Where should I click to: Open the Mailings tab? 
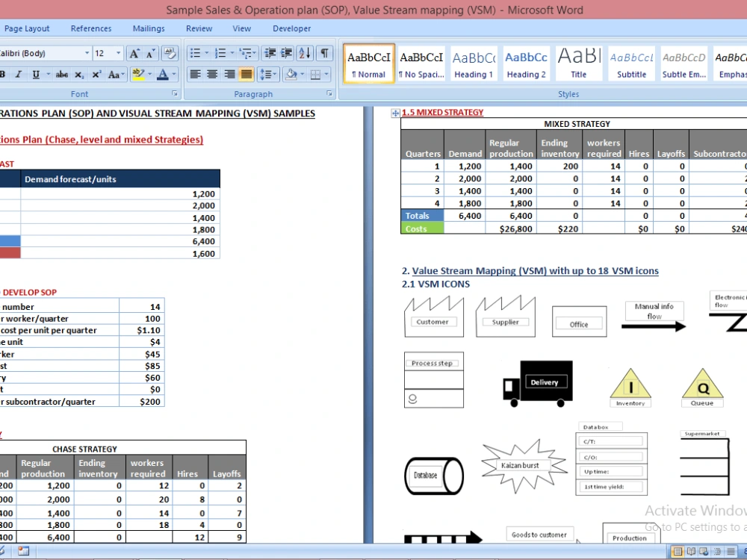click(149, 28)
